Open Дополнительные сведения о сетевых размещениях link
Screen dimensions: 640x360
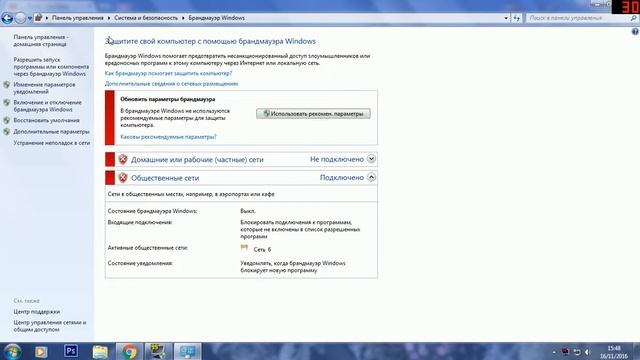point(171,84)
